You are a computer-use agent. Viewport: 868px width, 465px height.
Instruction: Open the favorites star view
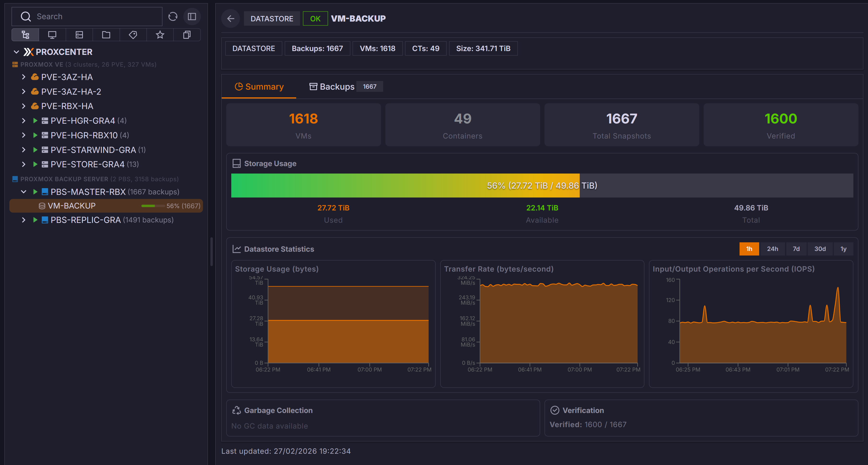160,35
